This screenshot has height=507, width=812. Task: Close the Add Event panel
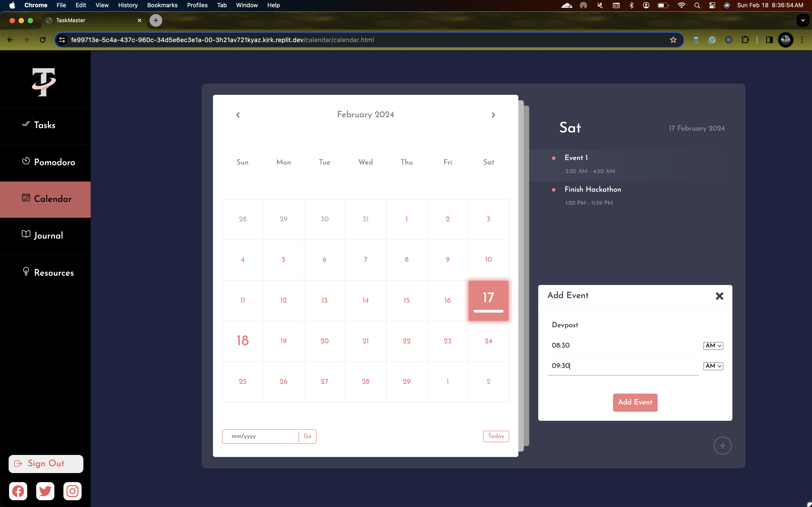tap(719, 296)
